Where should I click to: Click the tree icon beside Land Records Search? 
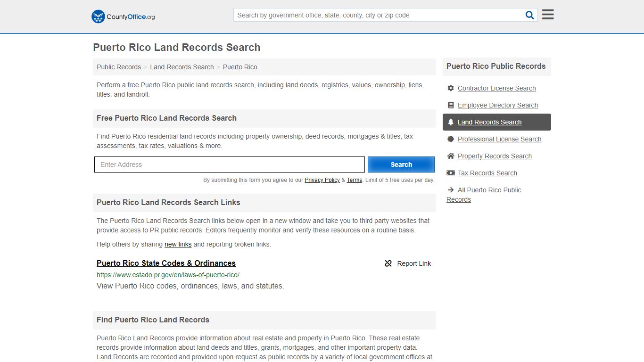(x=451, y=122)
